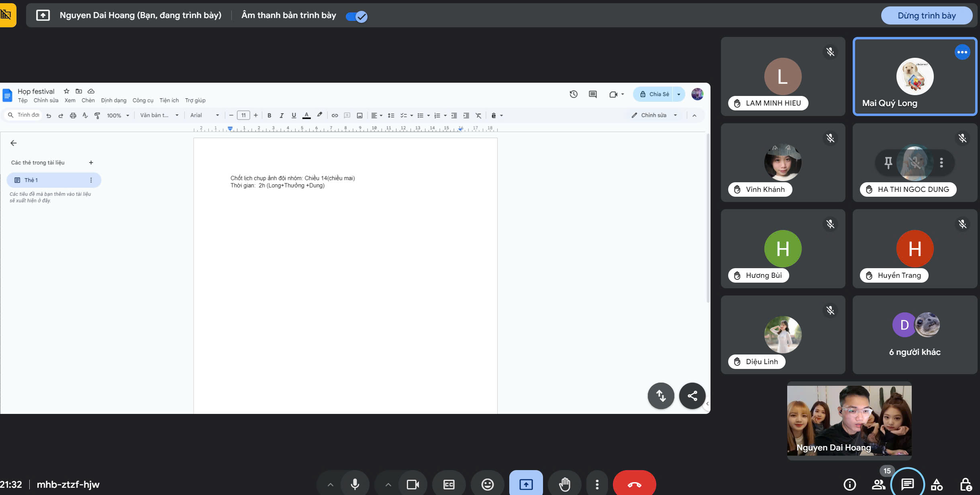Viewport: 980px width, 495px height.
Task: Click the red leave call button
Action: tap(634, 484)
